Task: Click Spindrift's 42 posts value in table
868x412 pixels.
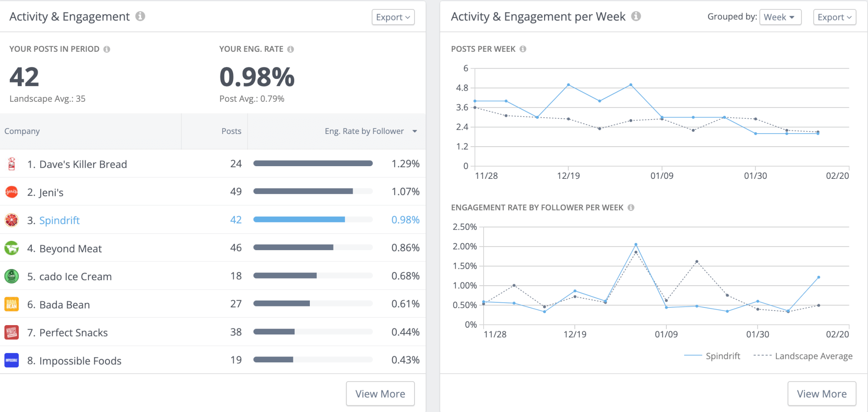Action: pos(236,220)
